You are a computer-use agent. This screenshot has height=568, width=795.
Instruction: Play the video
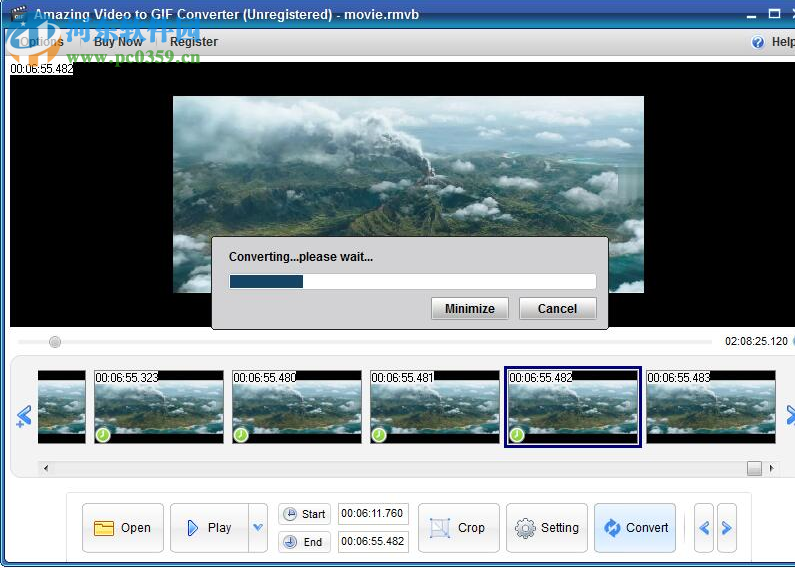point(209,527)
